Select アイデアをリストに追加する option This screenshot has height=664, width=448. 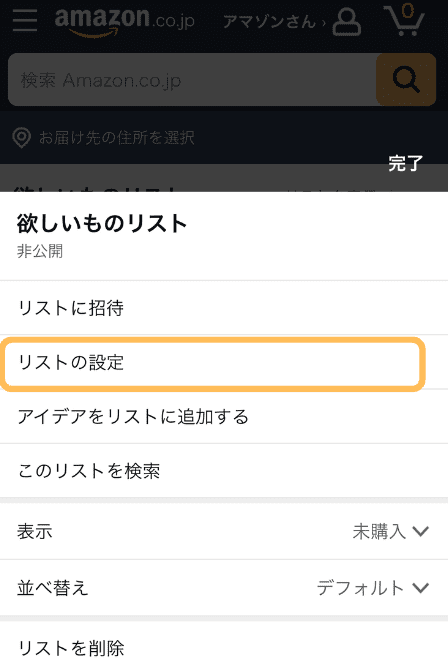(224, 417)
